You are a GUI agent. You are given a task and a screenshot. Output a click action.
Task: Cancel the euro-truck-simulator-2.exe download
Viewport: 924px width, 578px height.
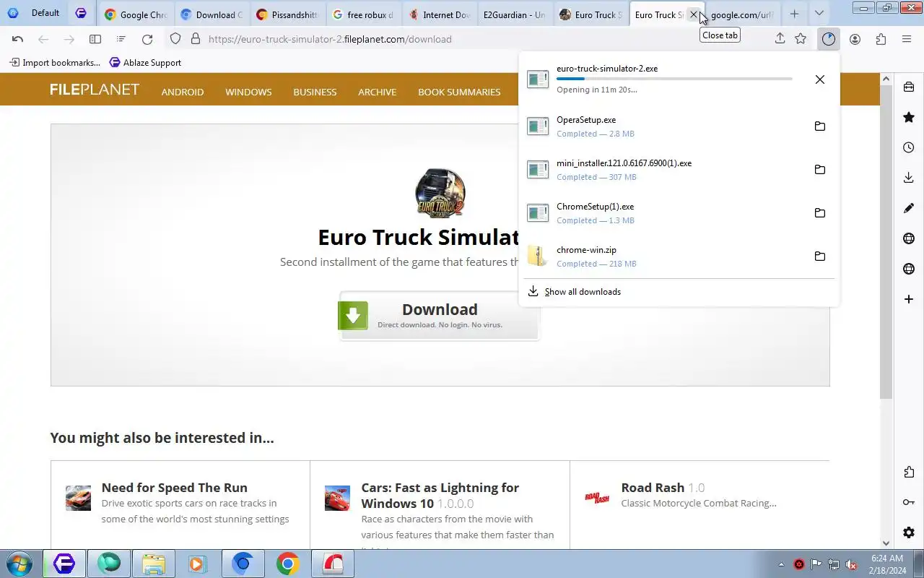(x=819, y=79)
